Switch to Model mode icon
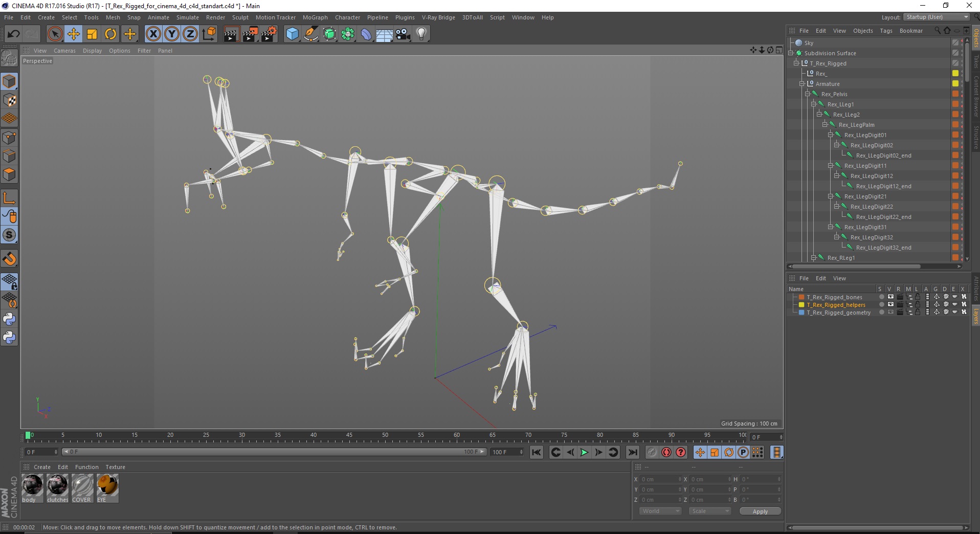 9,82
